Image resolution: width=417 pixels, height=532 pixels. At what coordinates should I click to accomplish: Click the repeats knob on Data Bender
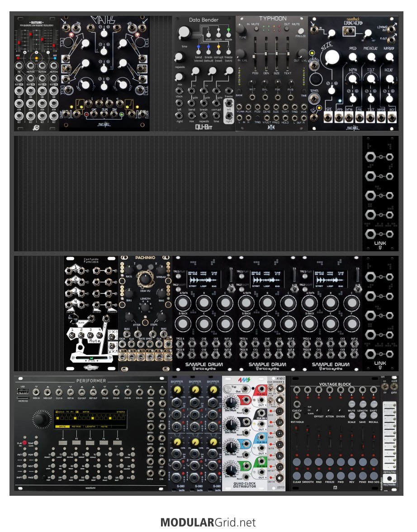pos(179,58)
